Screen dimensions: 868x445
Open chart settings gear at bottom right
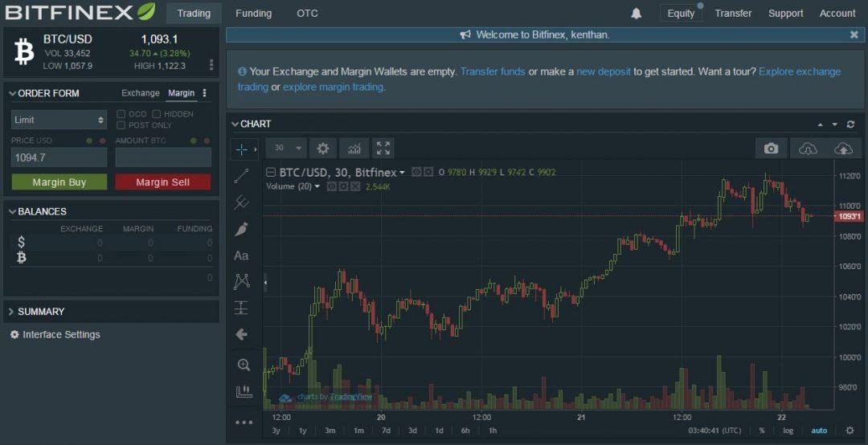(850, 430)
